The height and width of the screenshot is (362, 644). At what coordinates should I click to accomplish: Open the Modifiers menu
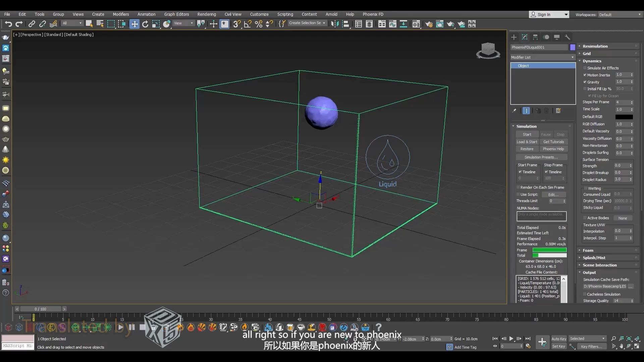pyautogui.click(x=121, y=14)
